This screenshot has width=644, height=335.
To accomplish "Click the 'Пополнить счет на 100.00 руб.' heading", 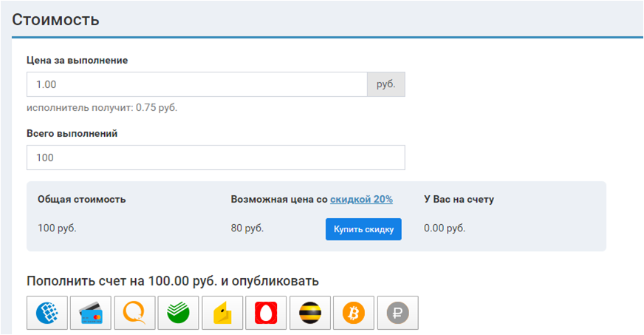I will click(173, 281).
